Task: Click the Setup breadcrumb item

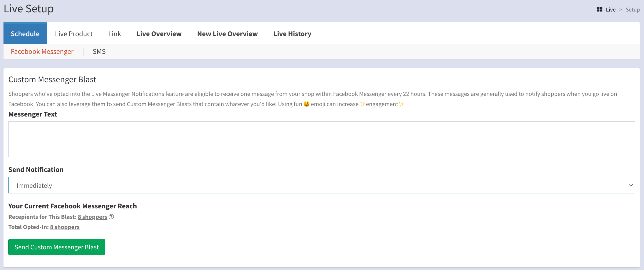Action: tap(632, 10)
